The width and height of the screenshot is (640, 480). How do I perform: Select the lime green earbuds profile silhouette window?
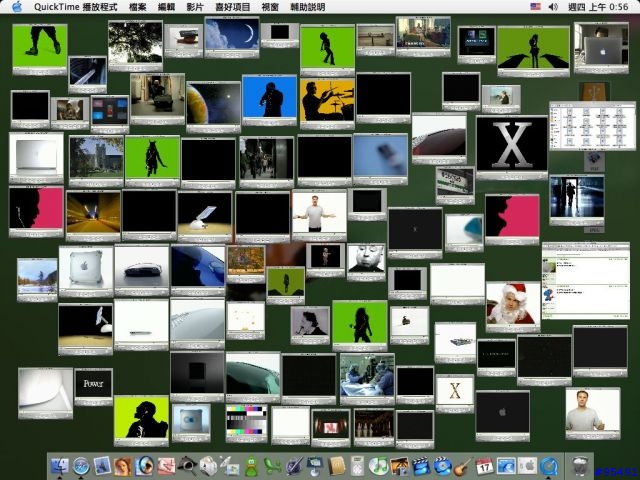(141, 420)
